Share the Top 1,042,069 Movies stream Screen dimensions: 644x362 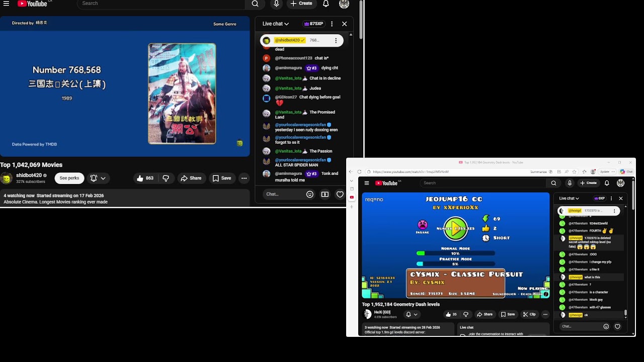(x=191, y=178)
